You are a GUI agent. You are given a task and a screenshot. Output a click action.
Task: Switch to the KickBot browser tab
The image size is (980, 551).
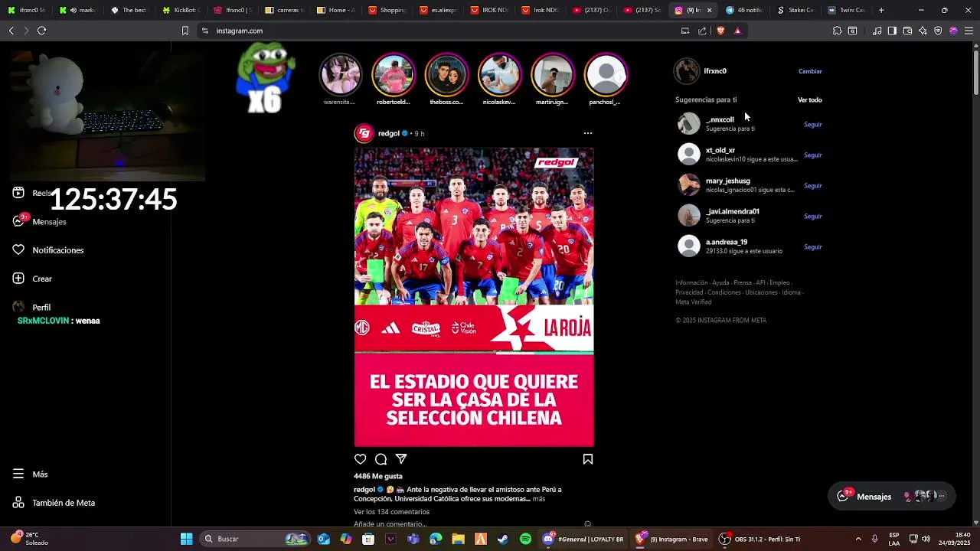(x=183, y=10)
